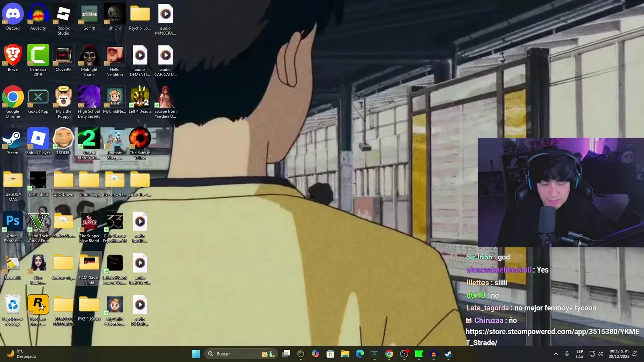Launch the Rockstar Games shortcut
Viewport: 644px width, 362px height.
pyautogui.click(x=38, y=311)
